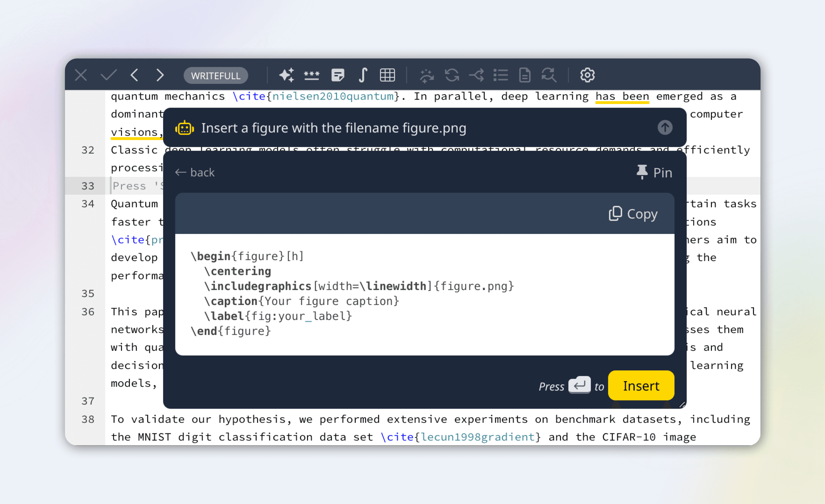Open Writefull settings gear

[x=587, y=75]
